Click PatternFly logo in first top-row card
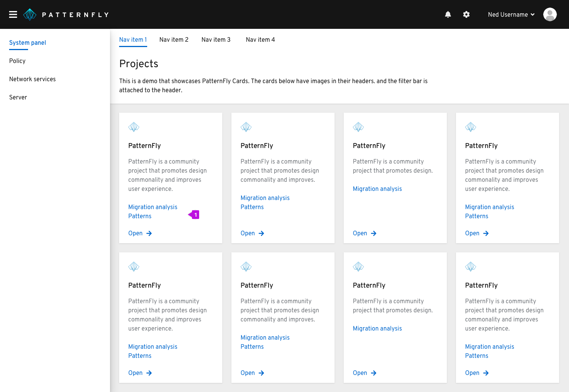The image size is (569, 392). point(134,127)
